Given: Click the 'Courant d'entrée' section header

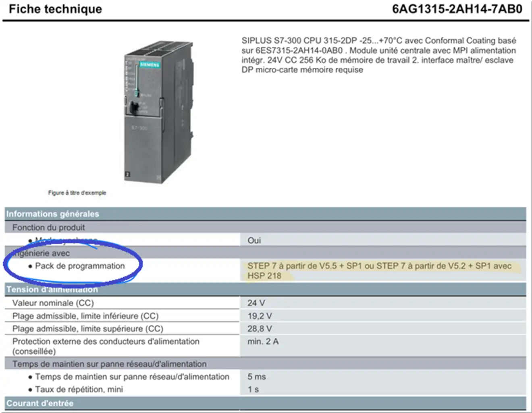Looking at the screenshot, I should tap(265, 403).
